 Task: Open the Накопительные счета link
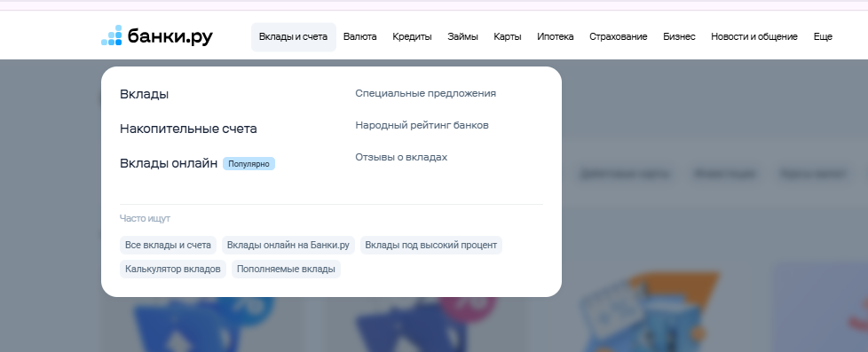pos(188,129)
